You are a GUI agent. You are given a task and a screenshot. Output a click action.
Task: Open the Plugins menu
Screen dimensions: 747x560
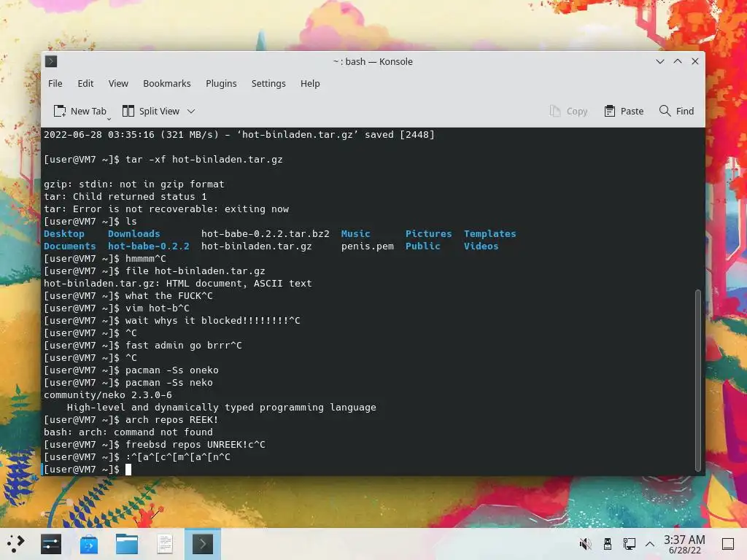click(x=221, y=83)
